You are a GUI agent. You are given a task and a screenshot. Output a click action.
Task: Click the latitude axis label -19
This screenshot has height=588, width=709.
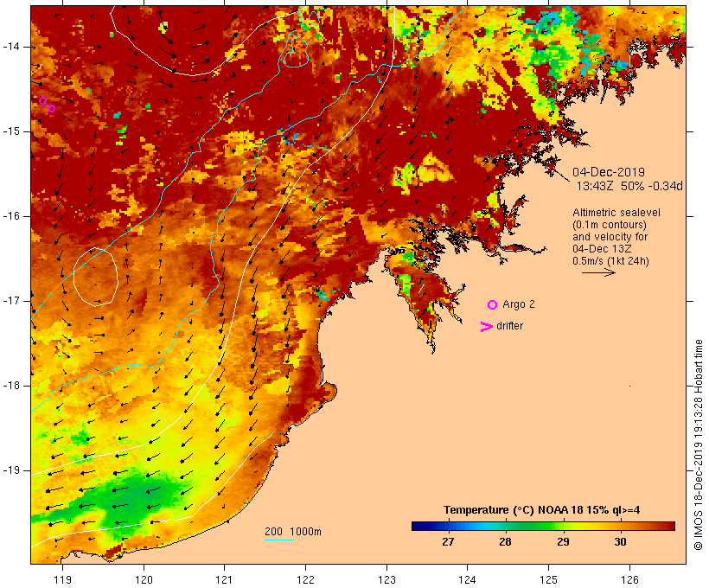point(10,470)
